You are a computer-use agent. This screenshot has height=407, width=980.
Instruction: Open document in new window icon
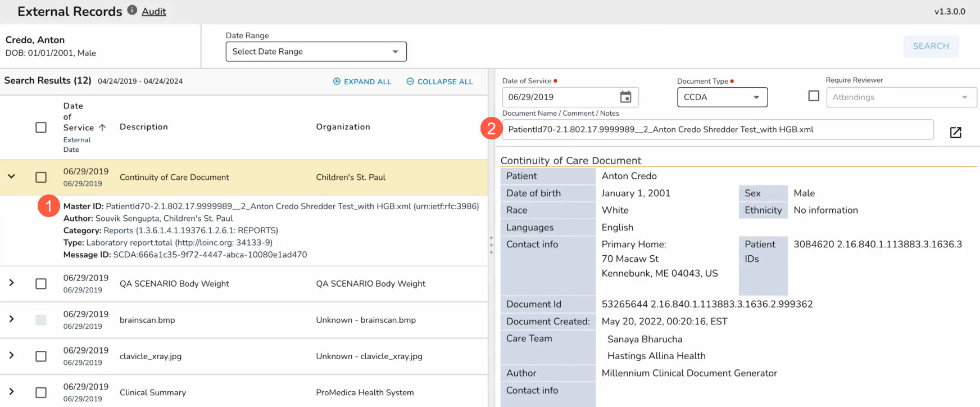(955, 132)
